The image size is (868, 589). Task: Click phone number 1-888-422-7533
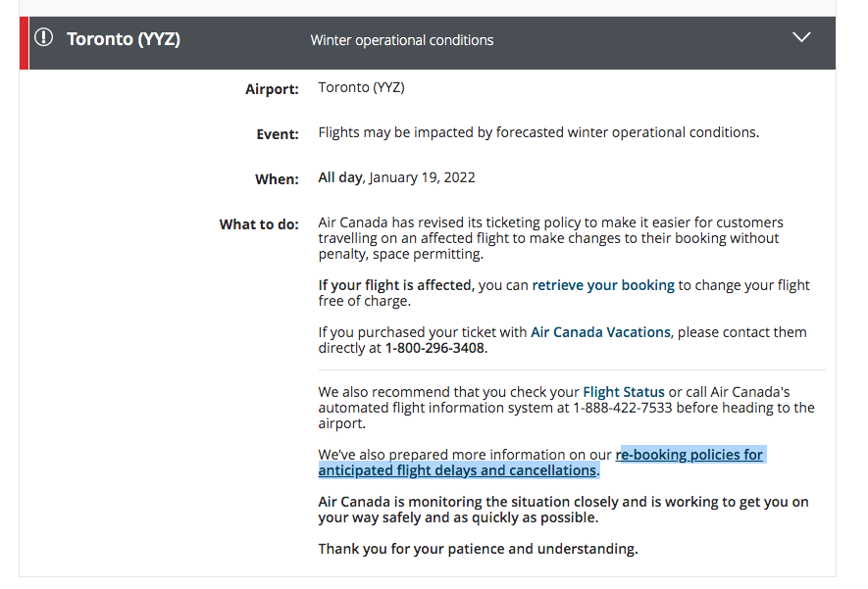[623, 408]
